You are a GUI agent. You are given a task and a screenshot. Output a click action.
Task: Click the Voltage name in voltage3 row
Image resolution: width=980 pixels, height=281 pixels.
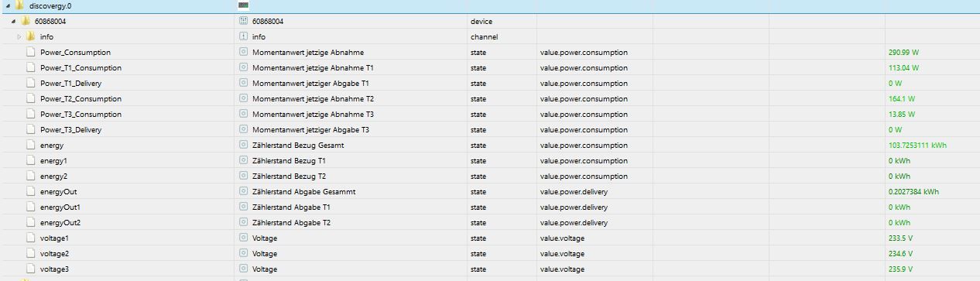pyautogui.click(x=265, y=269)
